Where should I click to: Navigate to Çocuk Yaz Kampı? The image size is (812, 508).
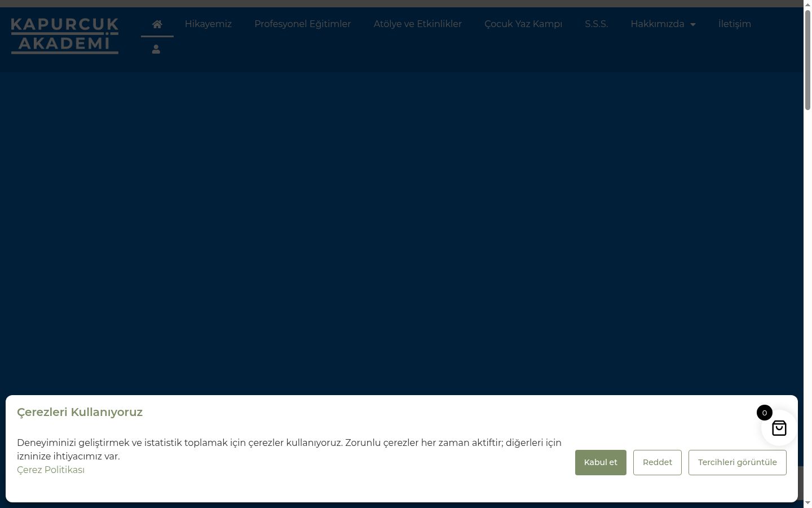[x=523, y=24]
